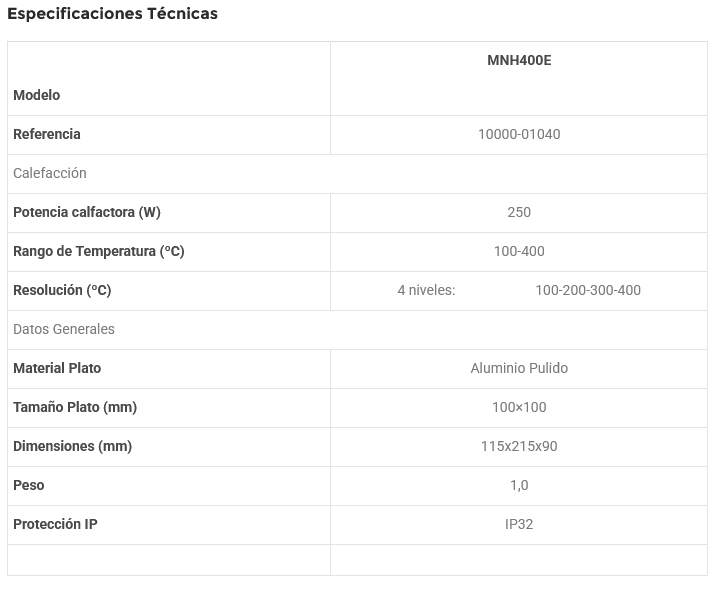
Task: Select reference number 10000-01040
Action: (x=519, y=134)
